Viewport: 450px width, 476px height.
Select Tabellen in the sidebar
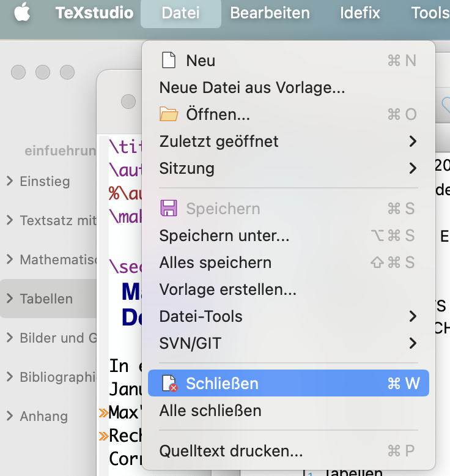pyautogui.click(x=46, y=299)
